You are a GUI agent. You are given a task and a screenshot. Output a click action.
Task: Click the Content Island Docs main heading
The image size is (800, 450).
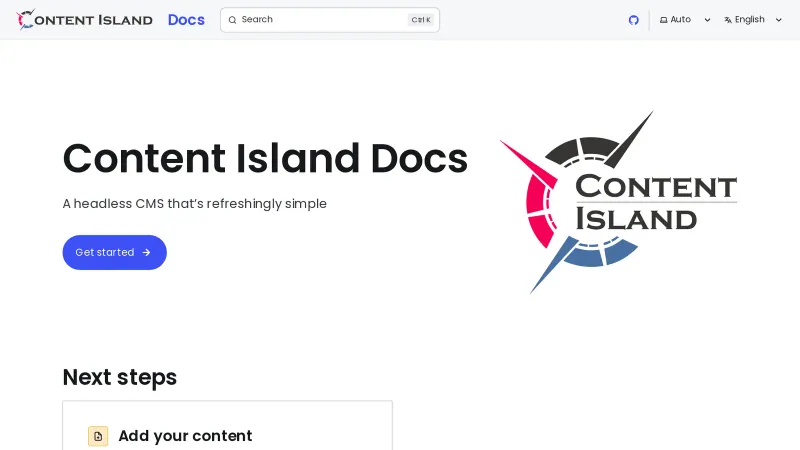click(x=265, y=159)
